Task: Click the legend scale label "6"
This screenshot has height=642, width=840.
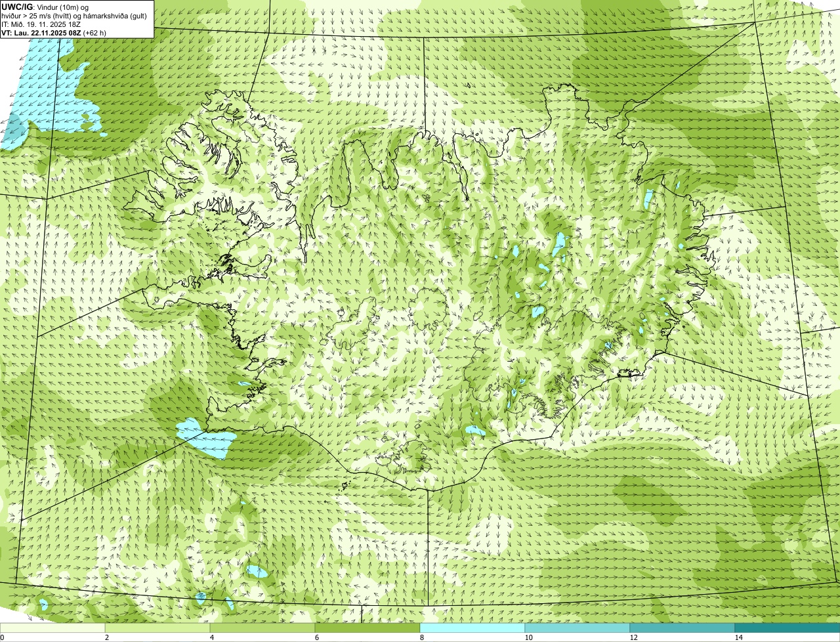Action: (317, 637)
